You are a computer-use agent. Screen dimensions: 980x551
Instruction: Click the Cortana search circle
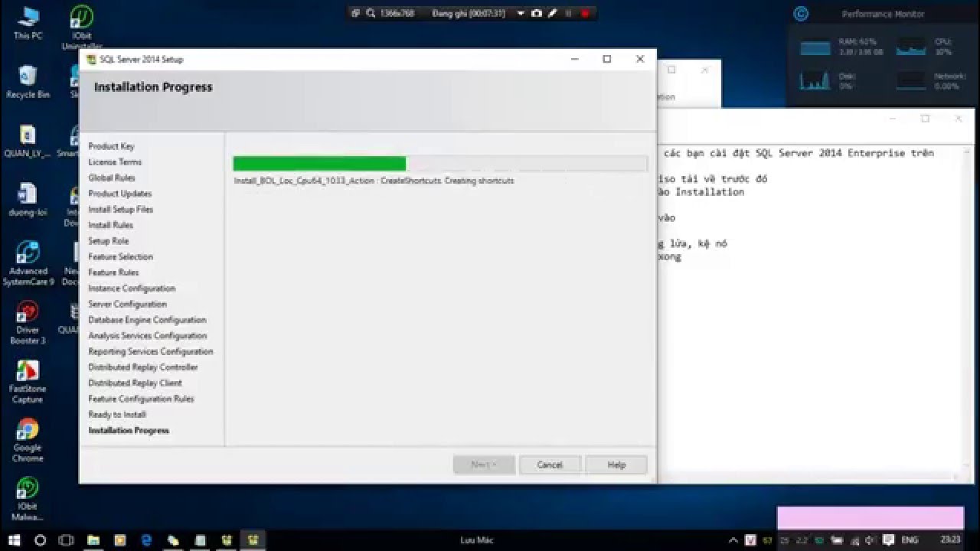tap(41, 540)
